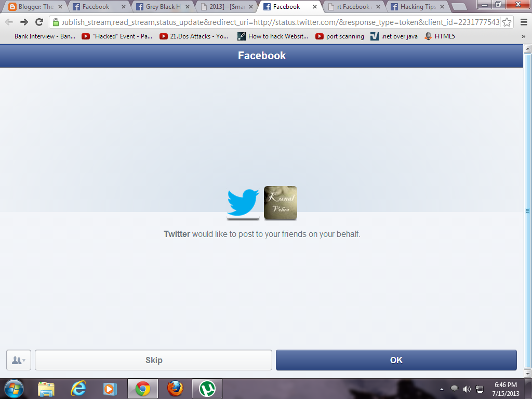This screenshot has height=399, width=532.
Task: Open the Chrome hamburger menu
Action: 524,22
